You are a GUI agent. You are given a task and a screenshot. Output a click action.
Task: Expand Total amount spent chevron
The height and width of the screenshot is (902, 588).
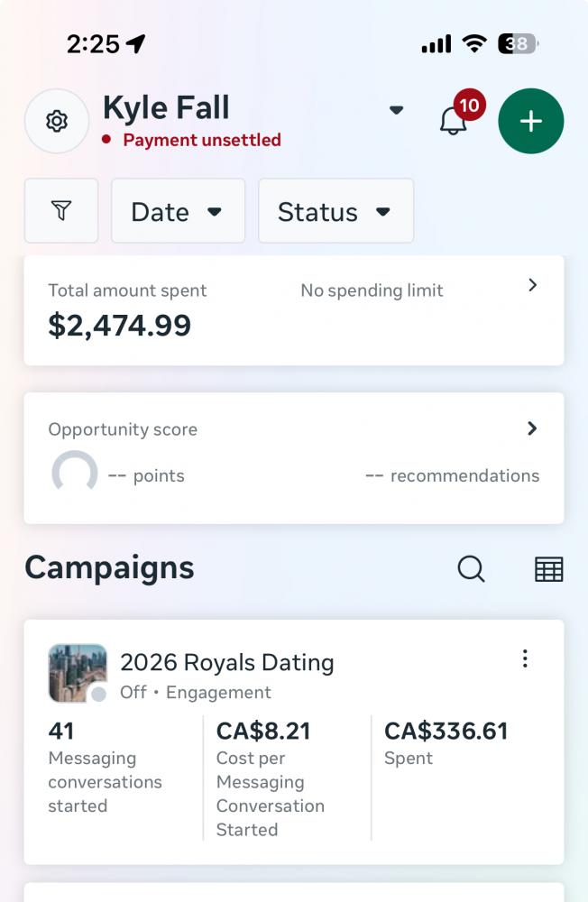[532, 285]
